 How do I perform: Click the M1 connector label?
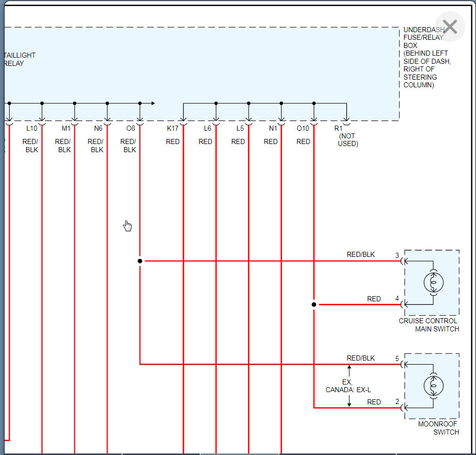(66, 128)
